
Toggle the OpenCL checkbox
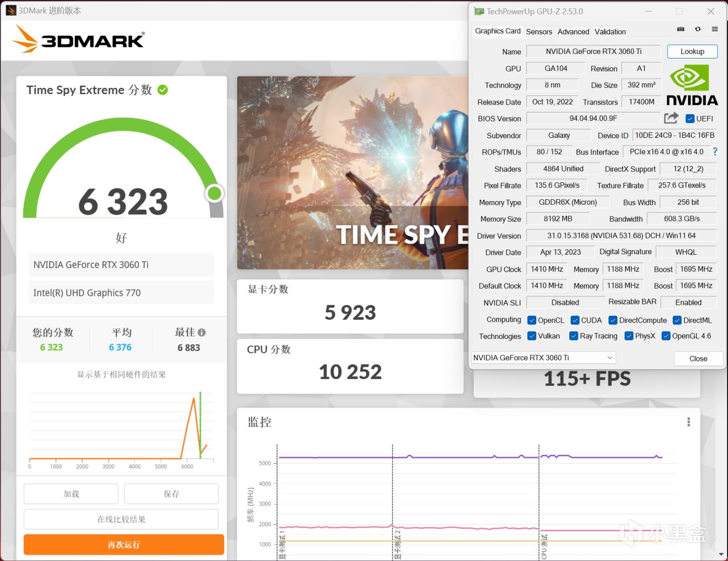532,320
